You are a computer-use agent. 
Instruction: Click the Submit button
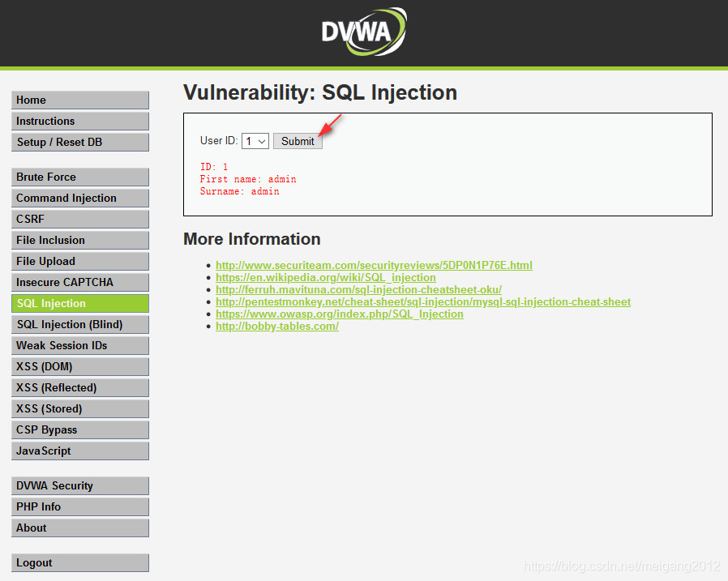[x=298, y=141]
